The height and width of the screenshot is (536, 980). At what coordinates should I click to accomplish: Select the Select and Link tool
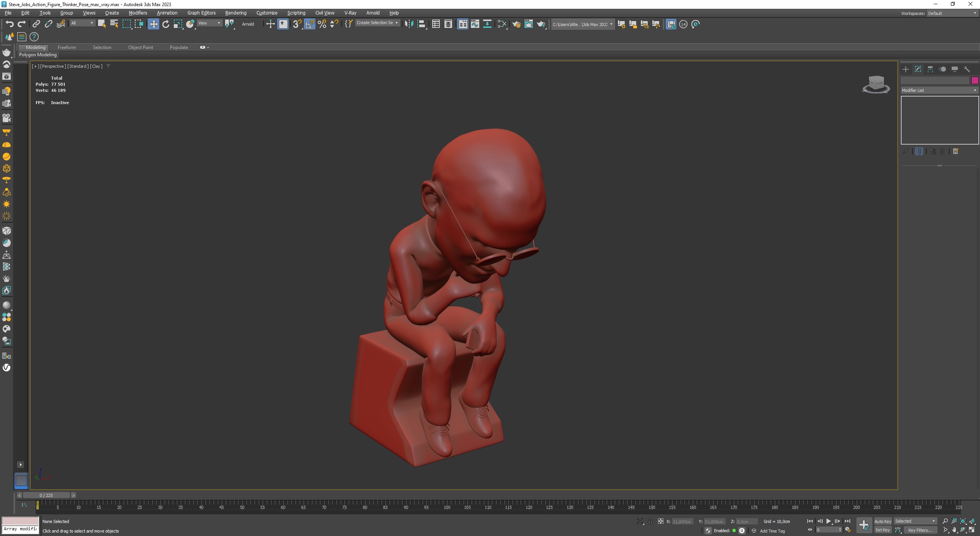tap(36, 24)
